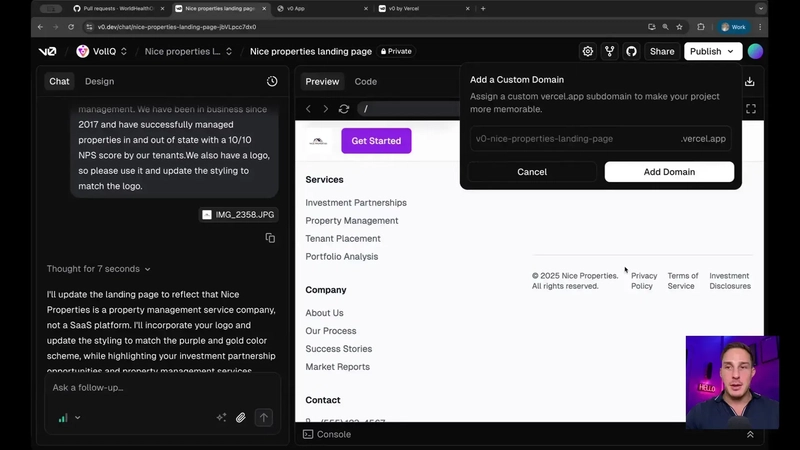800x450 pixels.
Task: Copy the message with the copy icon
Action: [x=270, y=238]
